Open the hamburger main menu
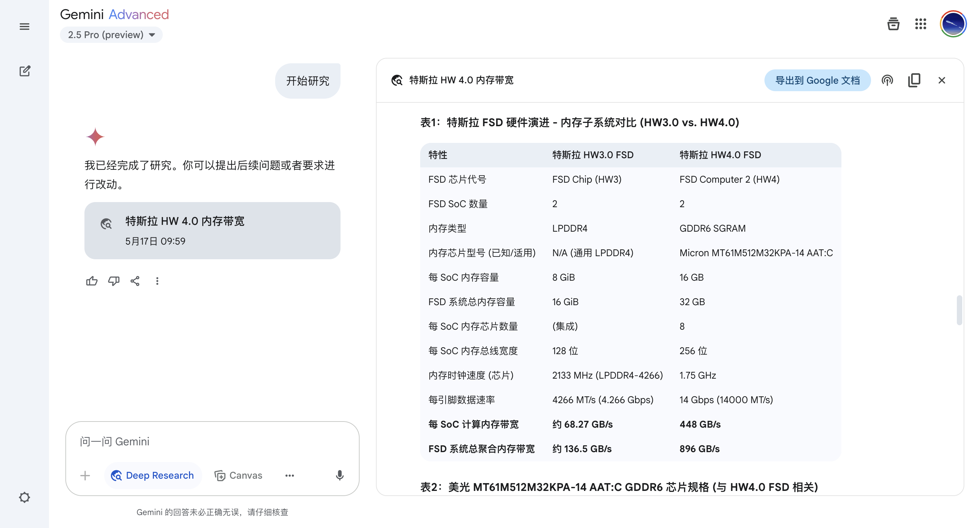This screenshot has height=528, width=980. [25, 26]
